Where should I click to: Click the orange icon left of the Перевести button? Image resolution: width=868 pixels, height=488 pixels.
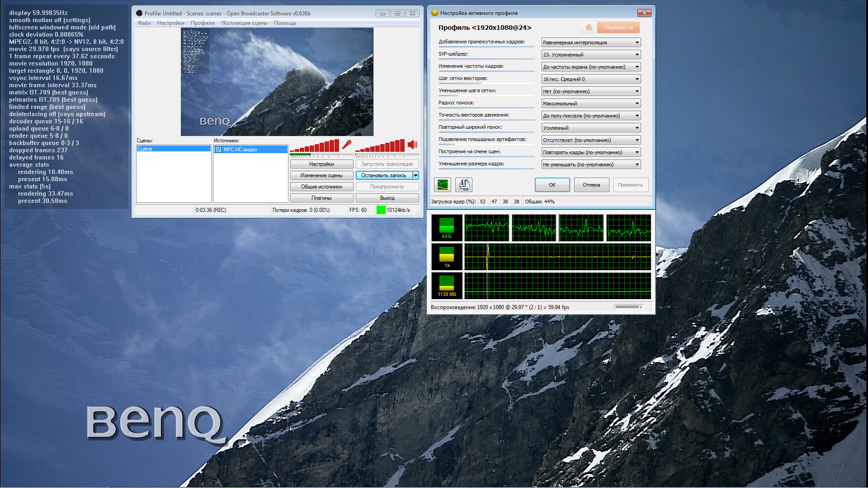tap(589, 28)
